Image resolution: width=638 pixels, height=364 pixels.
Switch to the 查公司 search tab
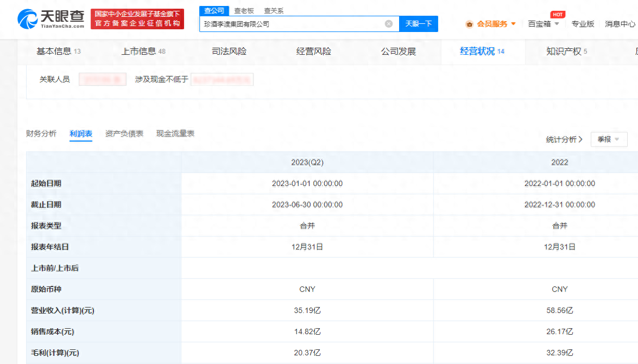pos(214,10)
